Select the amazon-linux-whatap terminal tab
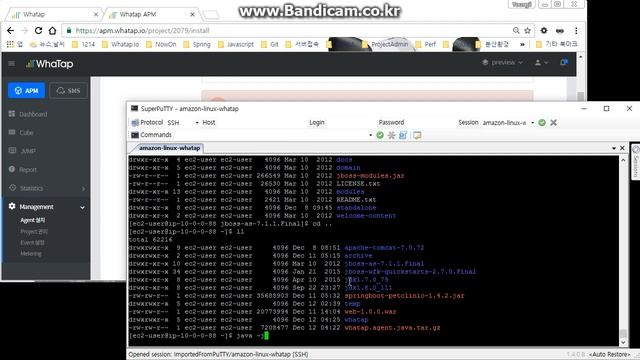 click(x=169, y=148)
